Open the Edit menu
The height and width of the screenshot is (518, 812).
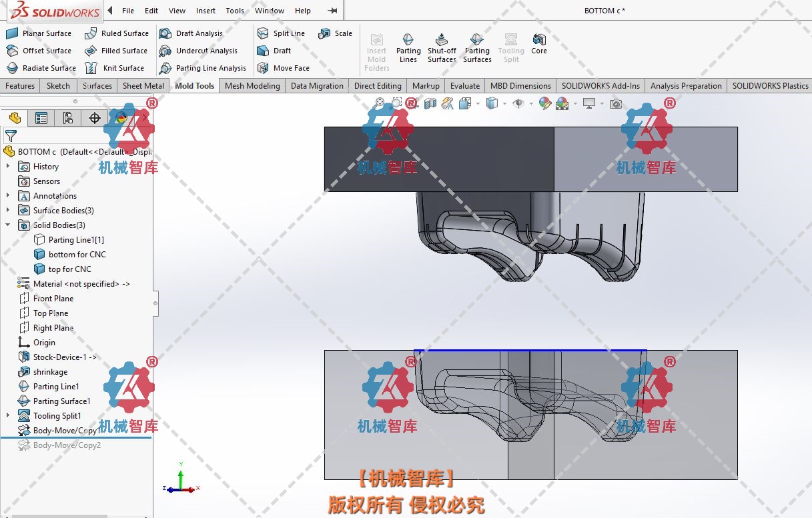point(151,11)
